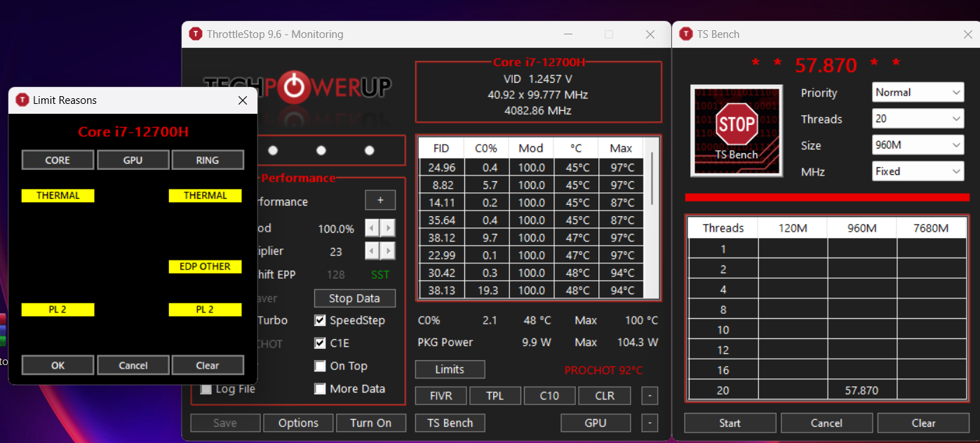
Task: Start the TS Bench benchmark
Action: click(730, 423)
